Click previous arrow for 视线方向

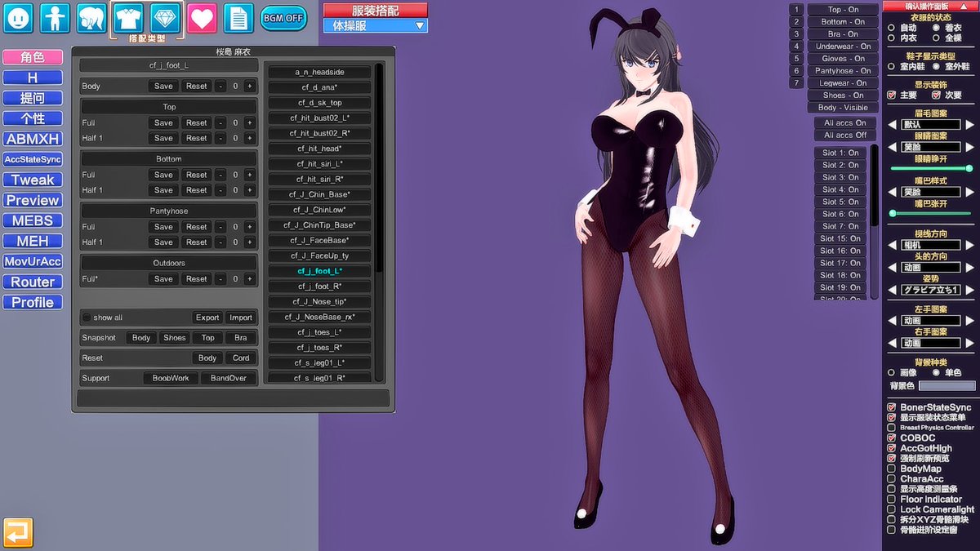[x=893, y=245]
